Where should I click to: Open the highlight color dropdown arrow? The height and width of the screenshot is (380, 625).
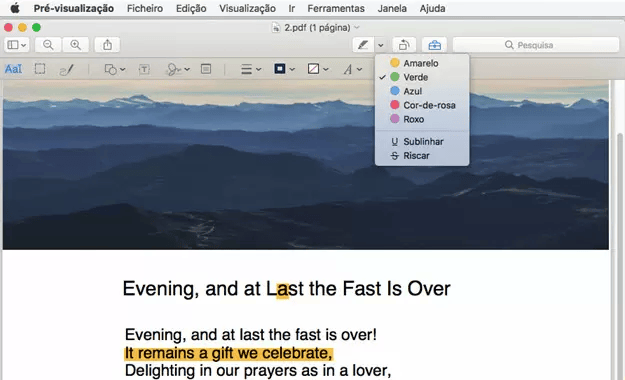(x=381, y=45)
